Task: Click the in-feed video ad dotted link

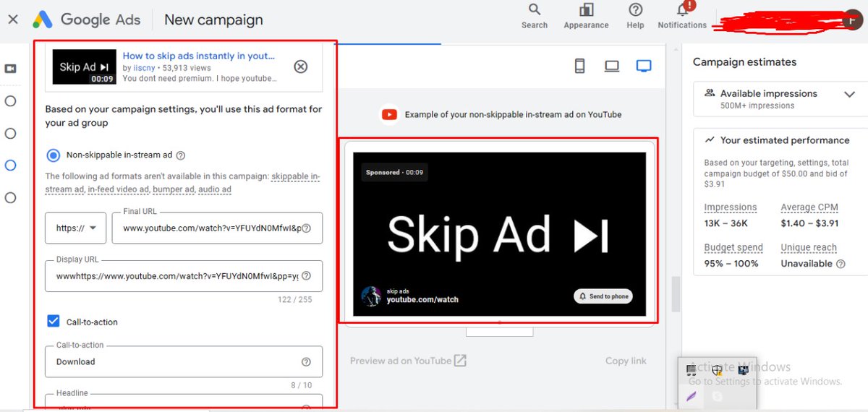Action: click(x=118, y=189)
